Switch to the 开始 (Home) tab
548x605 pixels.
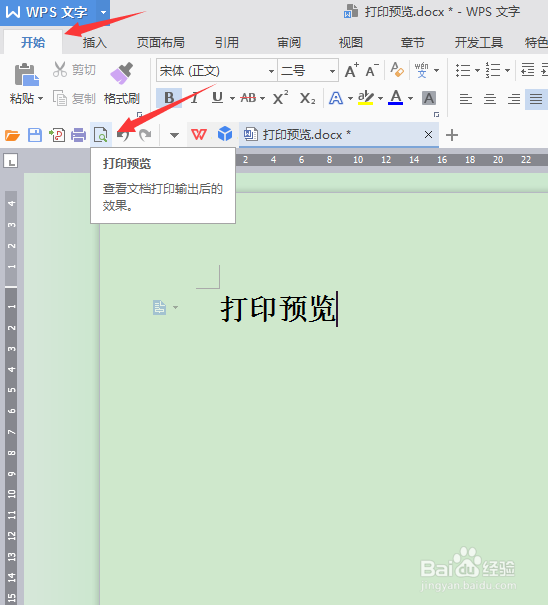33,42
